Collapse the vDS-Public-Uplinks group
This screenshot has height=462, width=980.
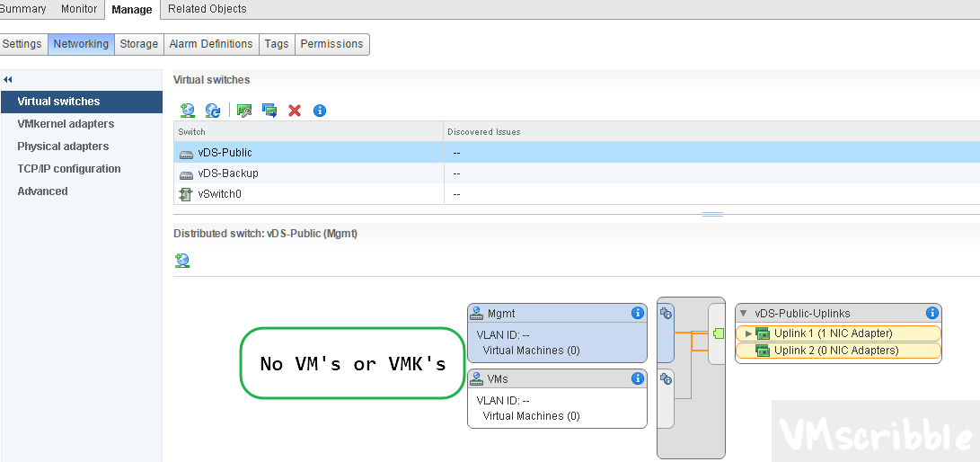tap(744, 314)
